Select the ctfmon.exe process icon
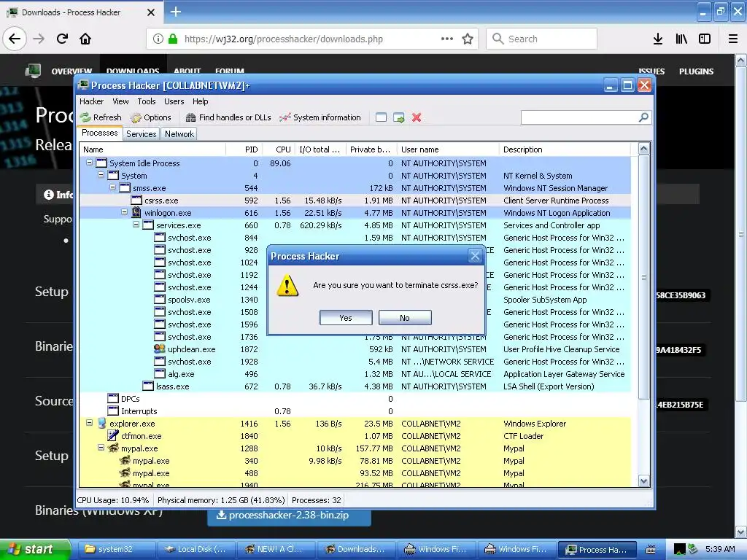The image size is (747, 560). 113,436
